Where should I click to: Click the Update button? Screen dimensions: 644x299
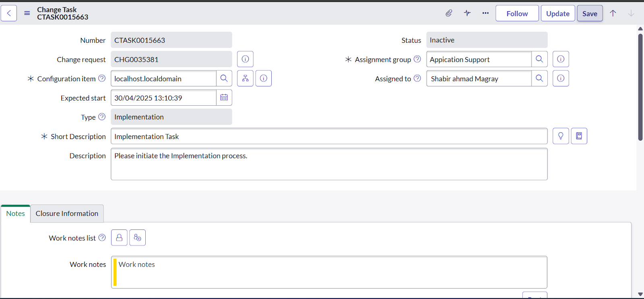(557, 13)
